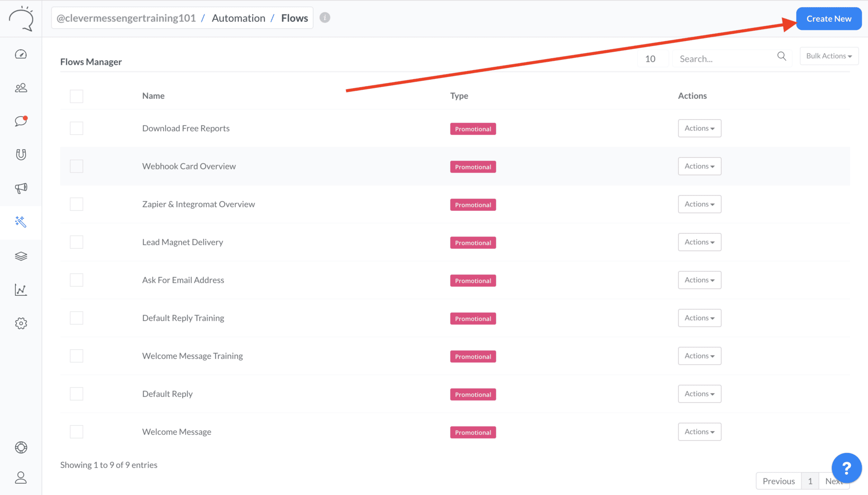Screen dimensions: 868x495
Task: Tick the select-all checkbox in the header
Action: pyautogui.click(x=76, y=96)
